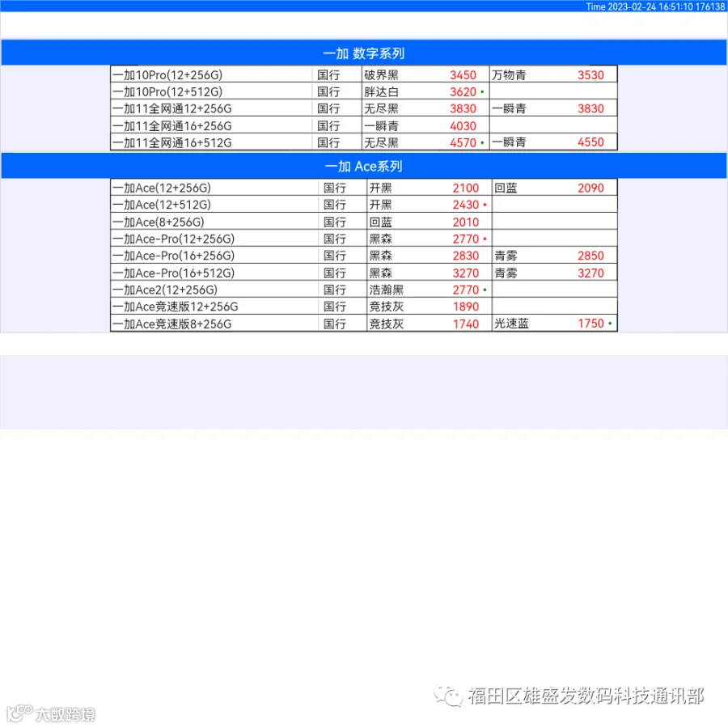Click the 4030 price cell
The image size is (728, 728).
pos(463,126)
